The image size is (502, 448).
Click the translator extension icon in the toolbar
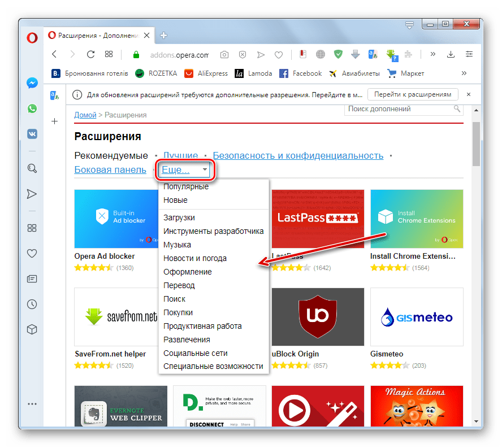point(373,54)
